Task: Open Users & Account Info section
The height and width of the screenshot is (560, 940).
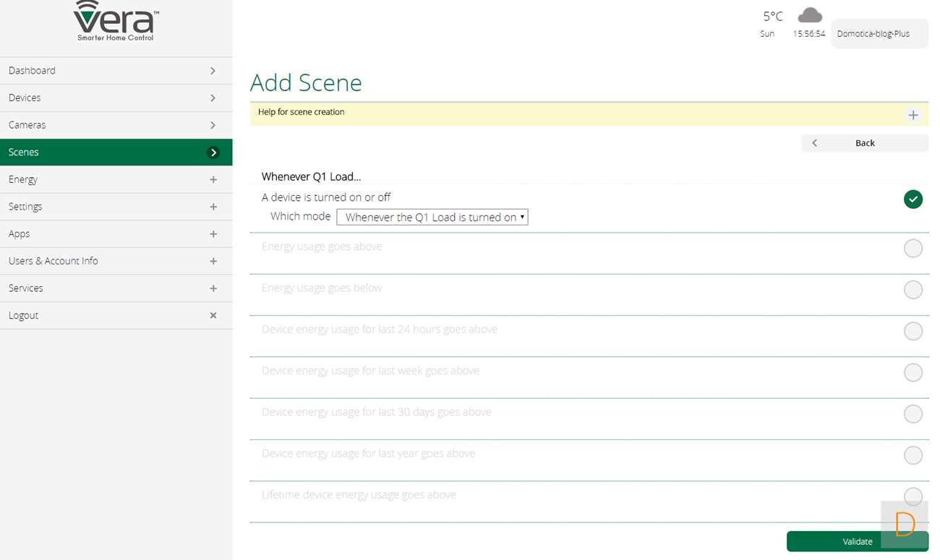Action: pyautogui.click(x=116, y=261)
